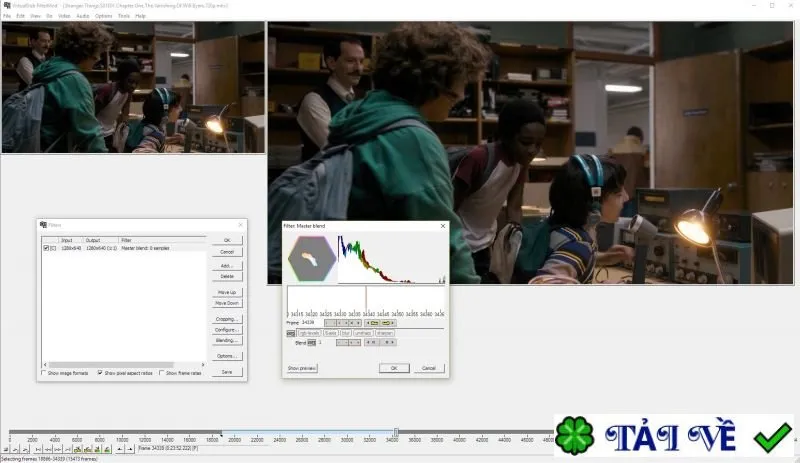Viewport: 800px width, 463px height.
Task: Click the hexagon vectorscope in Master blend
Action: (311, 258)
